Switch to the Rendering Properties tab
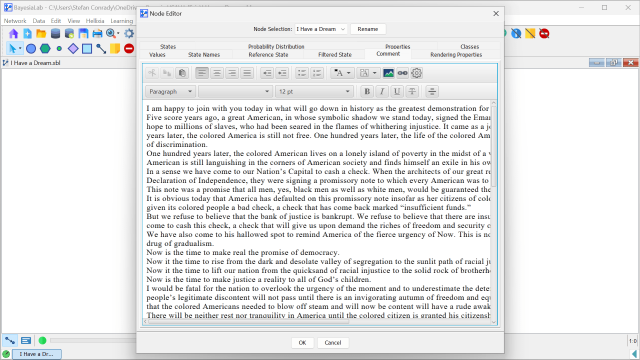 click(456, 55)
